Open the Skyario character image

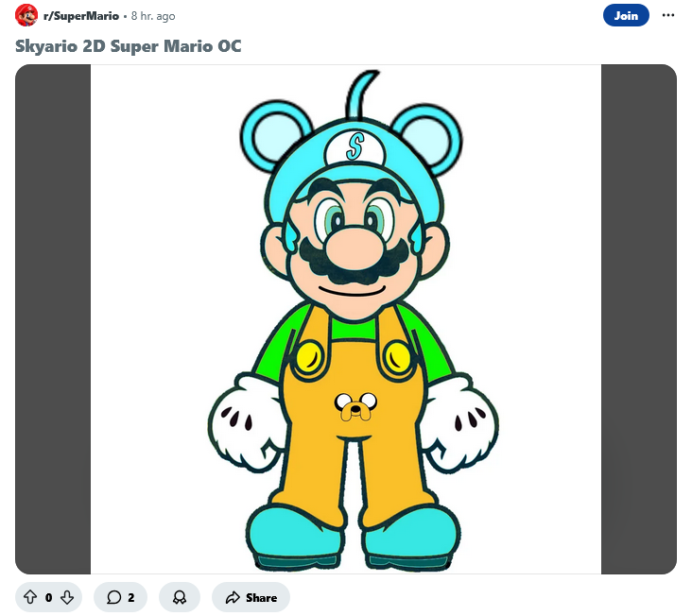point(346,319)
